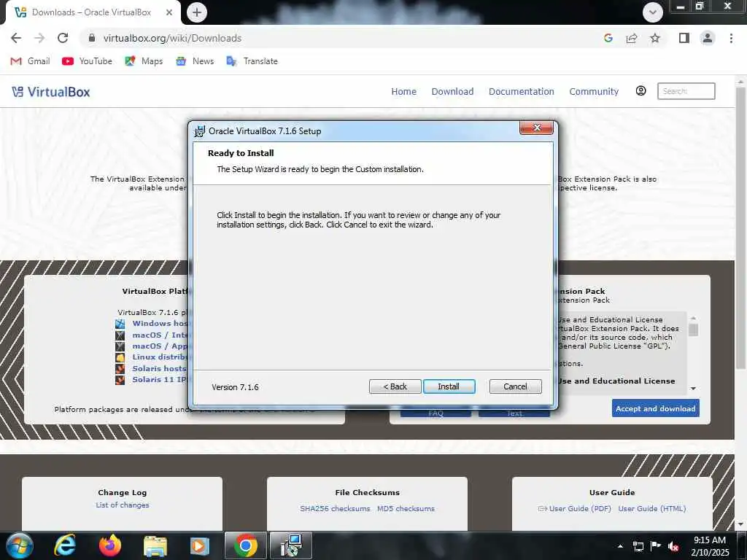
Task: Open the Translate bookmark
Action: click(x=252, y=61)
